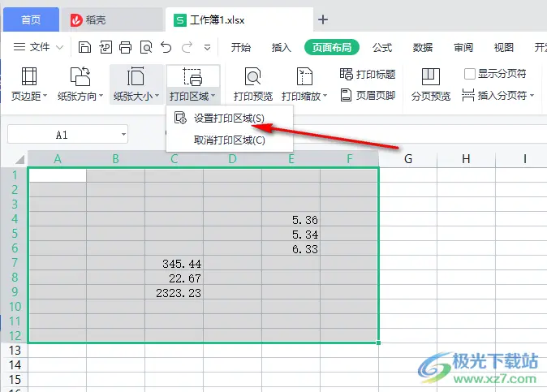Image resolution: width=547 pixels, height=392 pixels.
Task: Click the plus icon for new tab
Action: pos(323,19)
